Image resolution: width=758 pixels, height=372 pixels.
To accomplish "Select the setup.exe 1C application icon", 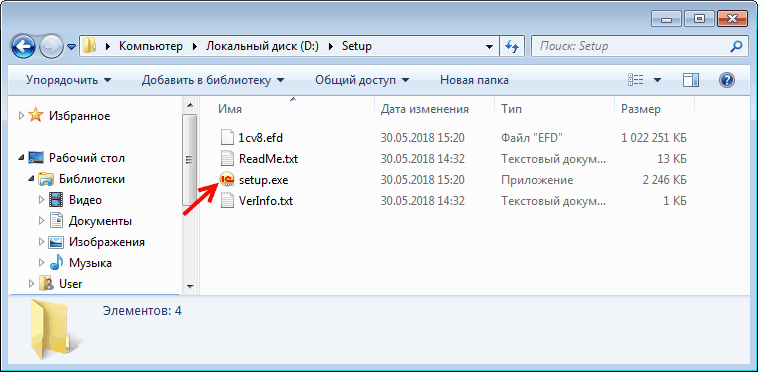I will (227, 180).
